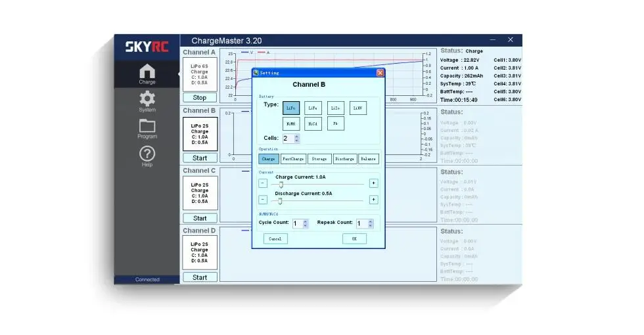
Task: Choose the Storage operation
Action: click(x=319, y=159)
